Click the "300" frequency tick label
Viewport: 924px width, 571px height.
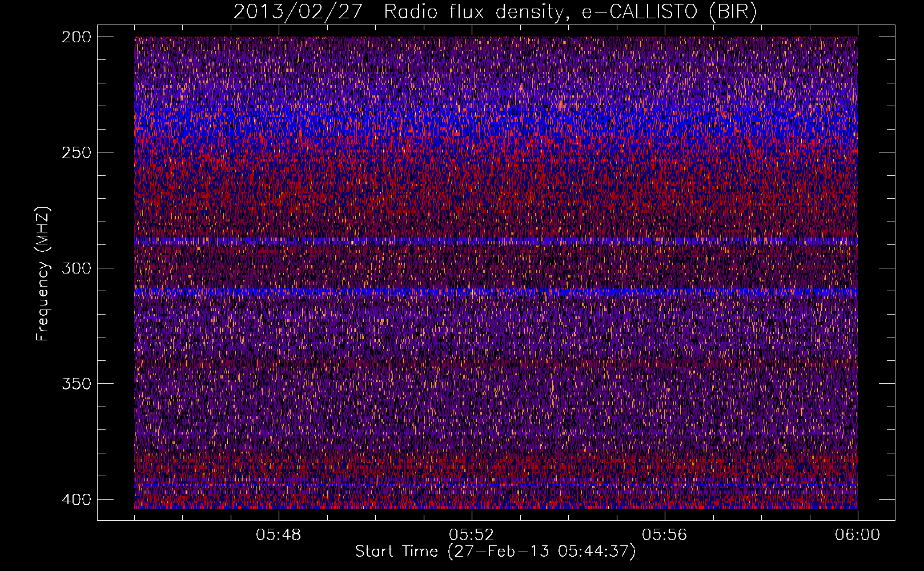76,268
